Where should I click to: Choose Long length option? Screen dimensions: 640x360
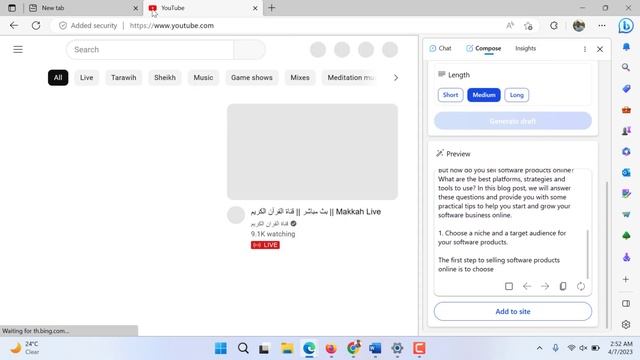tap(516, 95)
